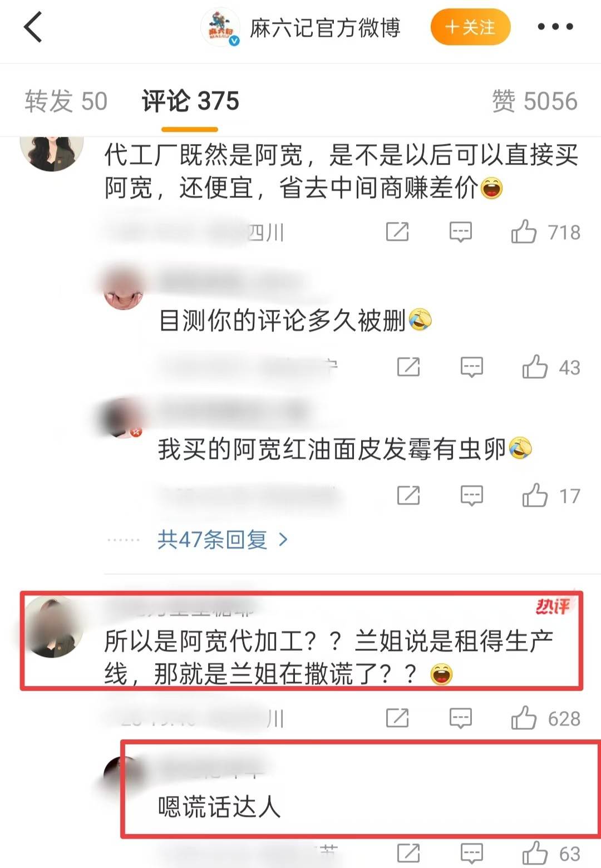Like the 红油面皮发霉有虫卵 reply

(551, 495)
